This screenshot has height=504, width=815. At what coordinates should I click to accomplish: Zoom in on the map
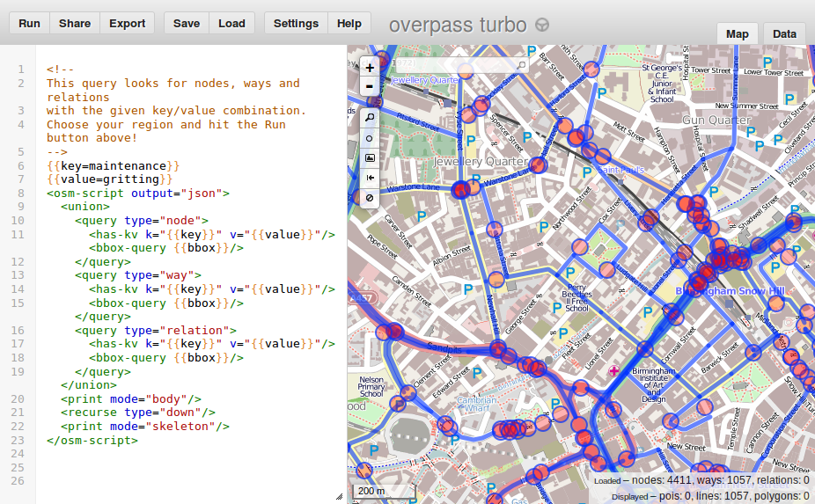pos(370,68)
